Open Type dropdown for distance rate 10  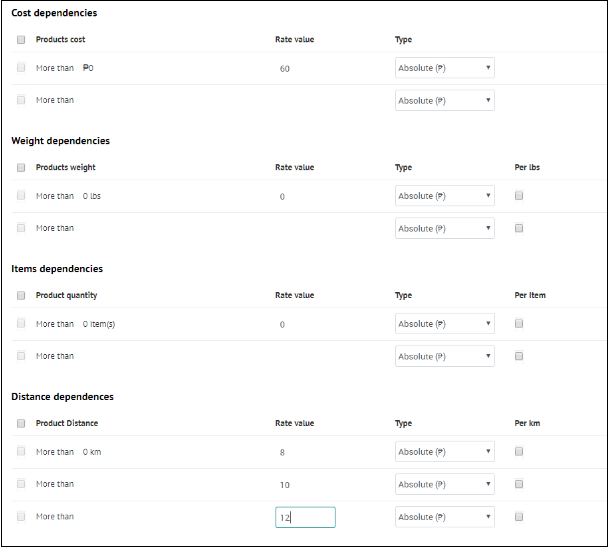[x=445, y=484]
